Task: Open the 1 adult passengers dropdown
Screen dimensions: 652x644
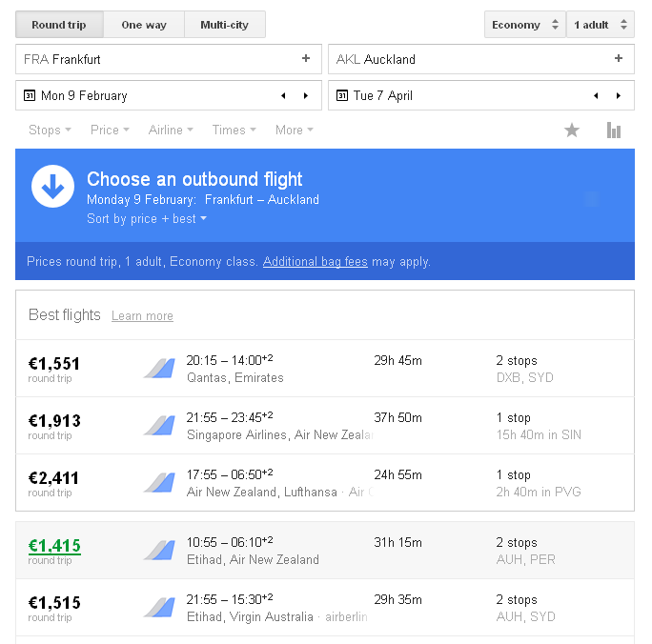Action: tap(600, 25)
